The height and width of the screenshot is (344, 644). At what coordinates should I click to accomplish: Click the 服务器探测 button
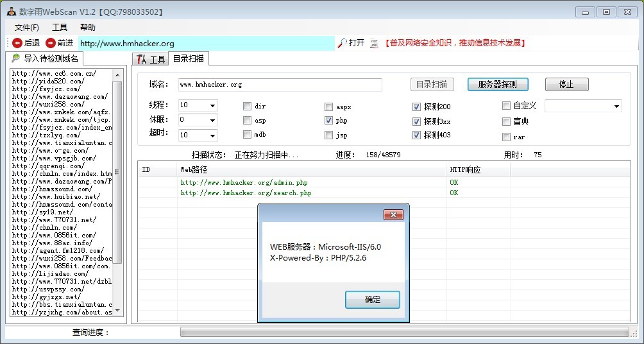tap(498, 84)
